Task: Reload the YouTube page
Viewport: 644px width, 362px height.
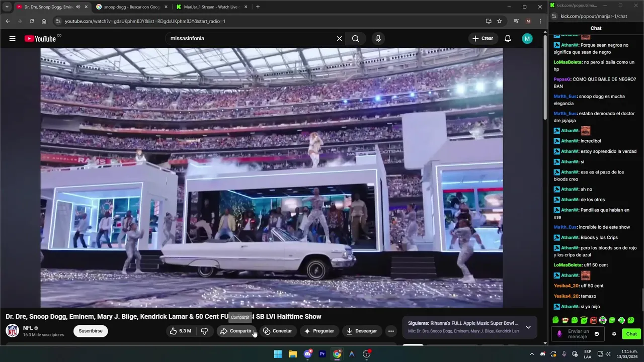Action: point(32,21)
